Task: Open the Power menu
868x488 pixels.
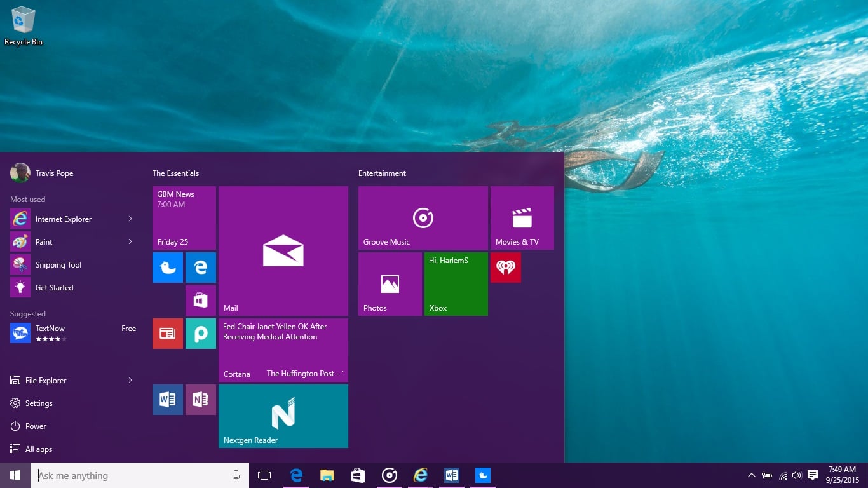Action: coord(36,426)
